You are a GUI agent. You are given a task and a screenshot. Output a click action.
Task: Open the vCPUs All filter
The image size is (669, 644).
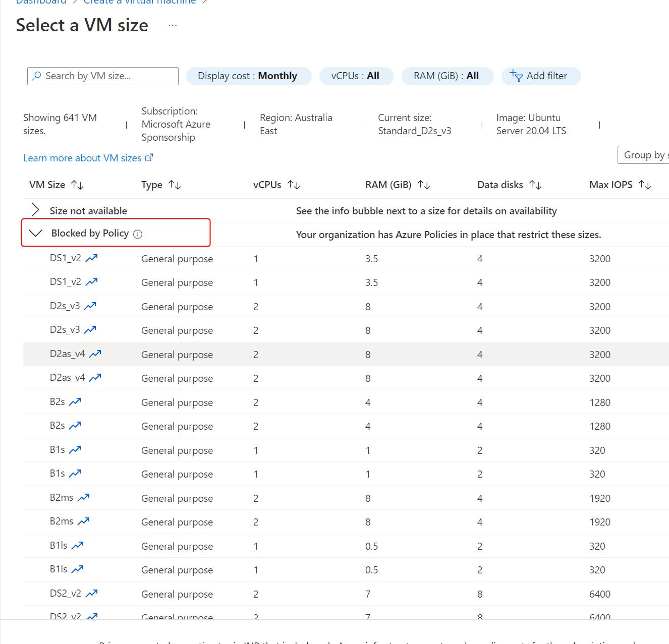[356, 76]
